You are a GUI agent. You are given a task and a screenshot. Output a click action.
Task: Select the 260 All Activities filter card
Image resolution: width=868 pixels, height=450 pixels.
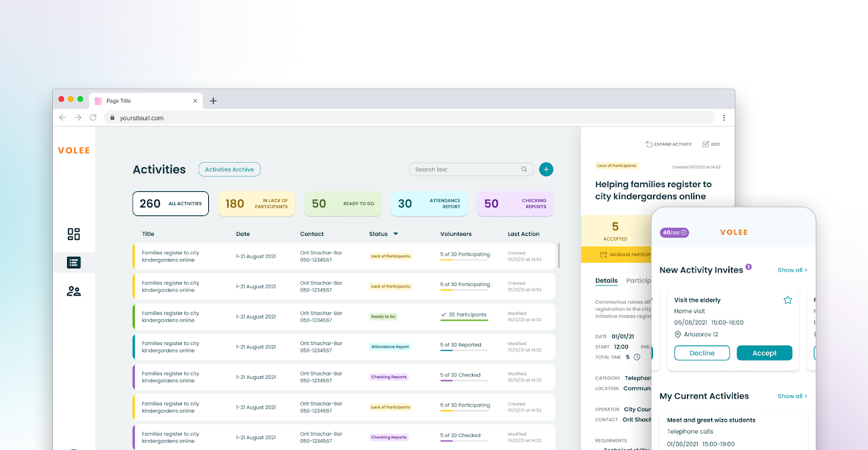pos(170,203)
